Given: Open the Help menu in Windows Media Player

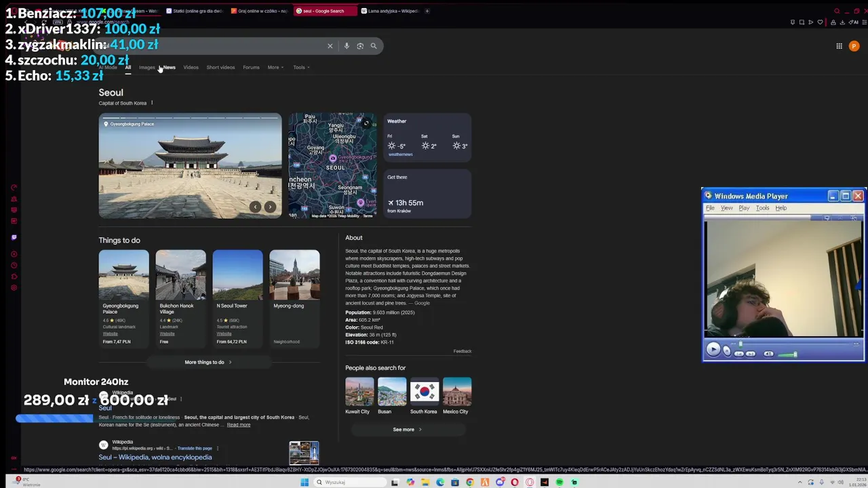Looking at the screenshot, I should click(781, 208).
